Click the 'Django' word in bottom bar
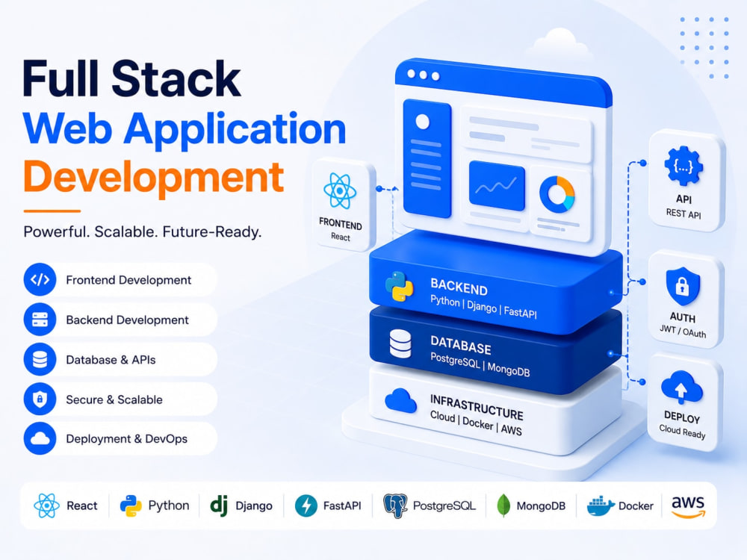Screen dimensions: 747x560 (254, 506)
